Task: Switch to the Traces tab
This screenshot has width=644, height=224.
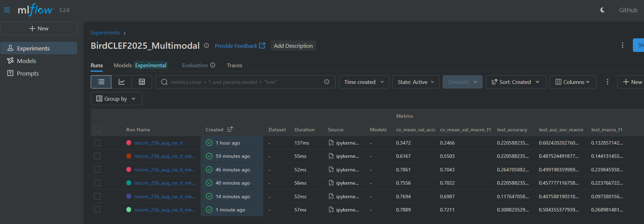Action: tap(234, 65)
